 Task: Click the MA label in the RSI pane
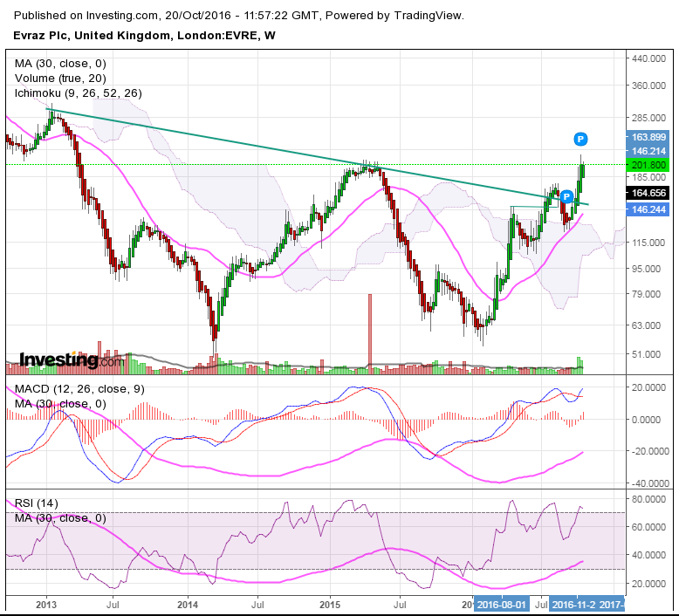tap(60, 517)
